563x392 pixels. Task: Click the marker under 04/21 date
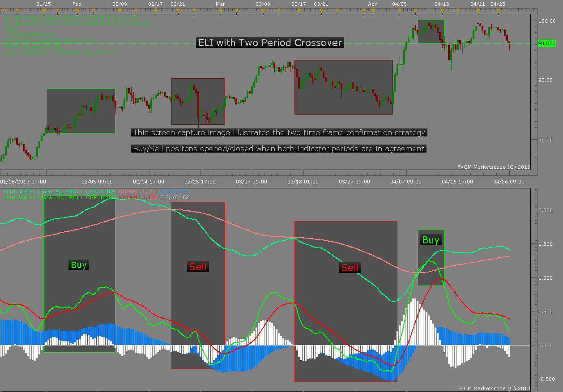(x=478, y=10)
